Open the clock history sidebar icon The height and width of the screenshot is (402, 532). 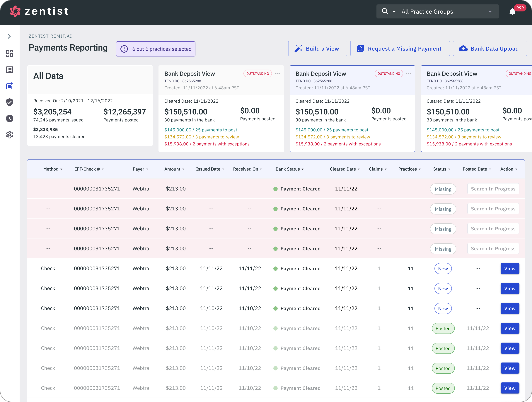pos(10,118)
